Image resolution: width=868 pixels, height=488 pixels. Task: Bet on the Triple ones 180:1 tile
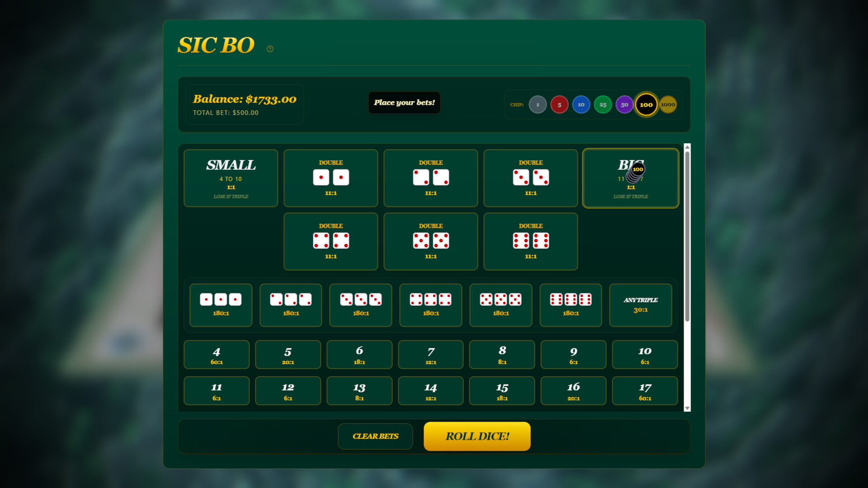point(221,305)
